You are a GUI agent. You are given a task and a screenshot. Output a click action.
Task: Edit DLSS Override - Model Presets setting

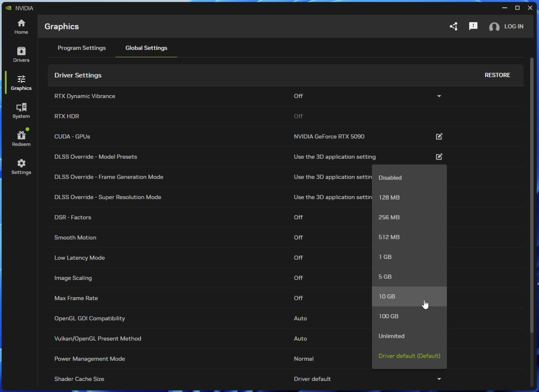(439, 156)
